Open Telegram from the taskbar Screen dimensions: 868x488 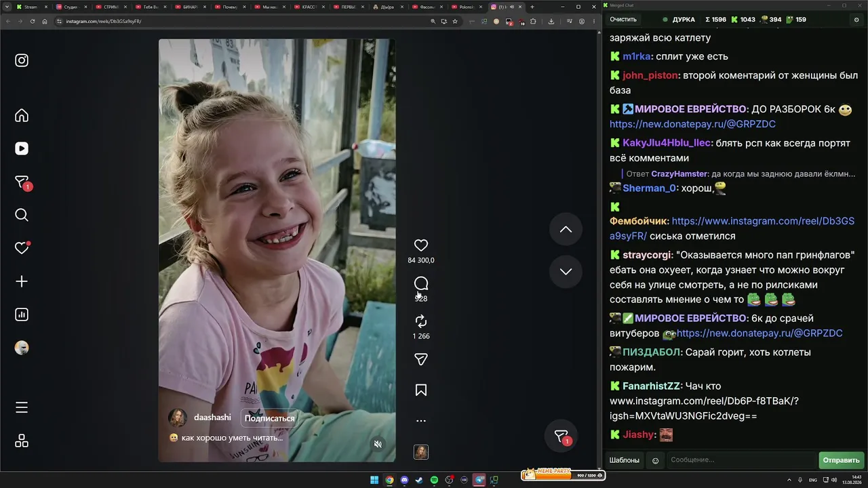[479, 480]
